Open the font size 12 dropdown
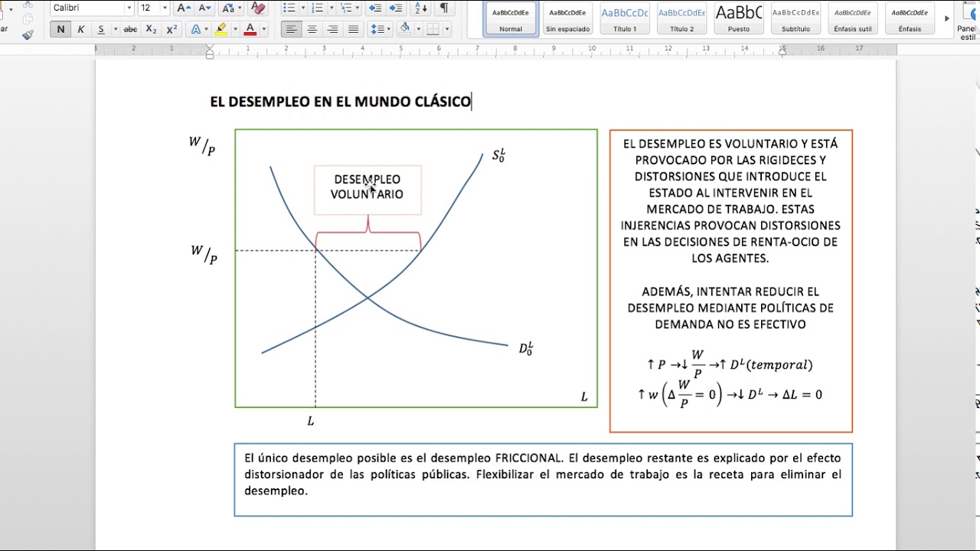980x551 pixels. 165,8
